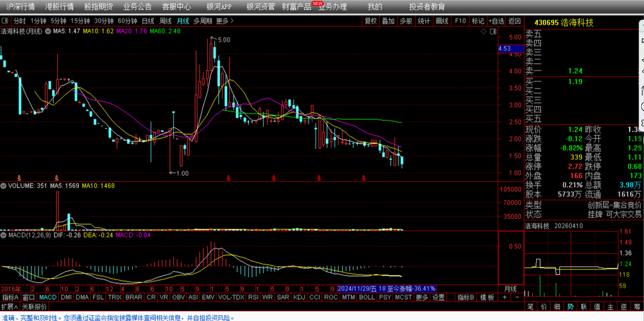Image resolution: width=644 pixels, height=321 pixels.
Task: Select the TRIX indicator tab
Action: 114,297
